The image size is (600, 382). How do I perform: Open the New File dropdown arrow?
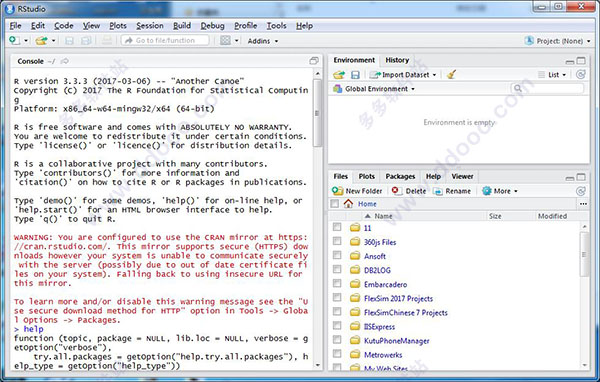pyautogui.click(x=26, y=41)
